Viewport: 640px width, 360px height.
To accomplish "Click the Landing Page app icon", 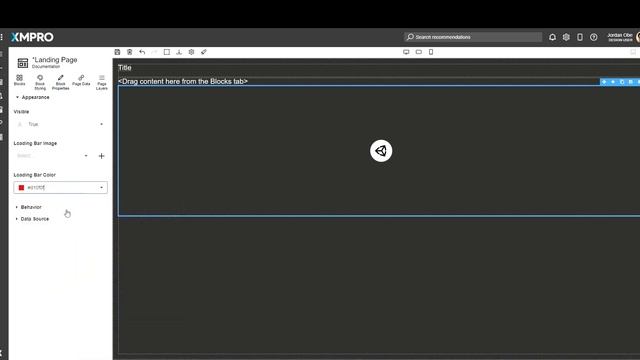I will [x=23, y=63].
